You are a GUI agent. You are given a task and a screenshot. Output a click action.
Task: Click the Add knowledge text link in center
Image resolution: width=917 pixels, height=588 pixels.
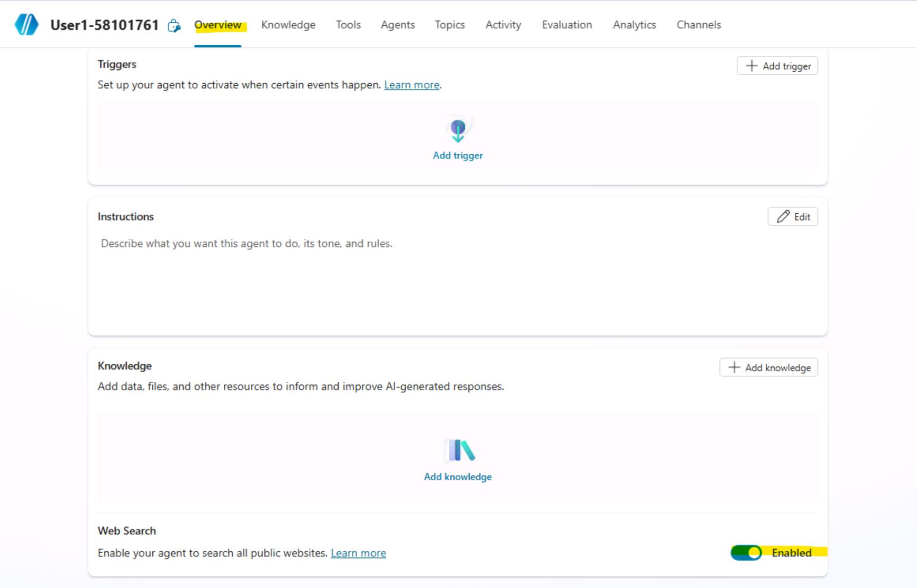(458, 477)
